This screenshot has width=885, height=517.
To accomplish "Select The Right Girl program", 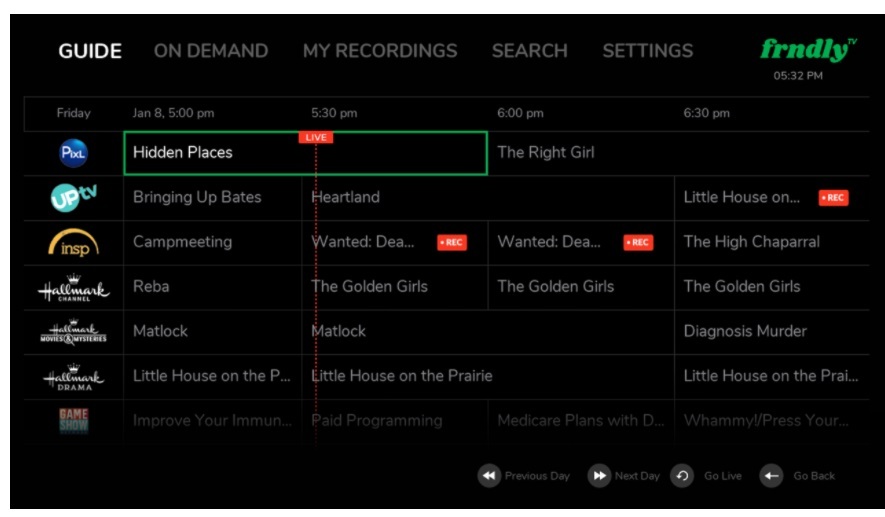I will [678, 153].
